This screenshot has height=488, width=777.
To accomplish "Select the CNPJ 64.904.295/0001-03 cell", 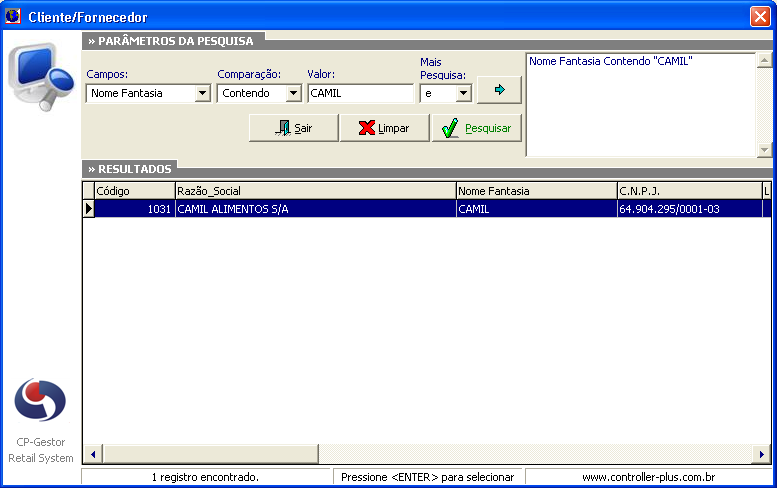I will [690, 209].
